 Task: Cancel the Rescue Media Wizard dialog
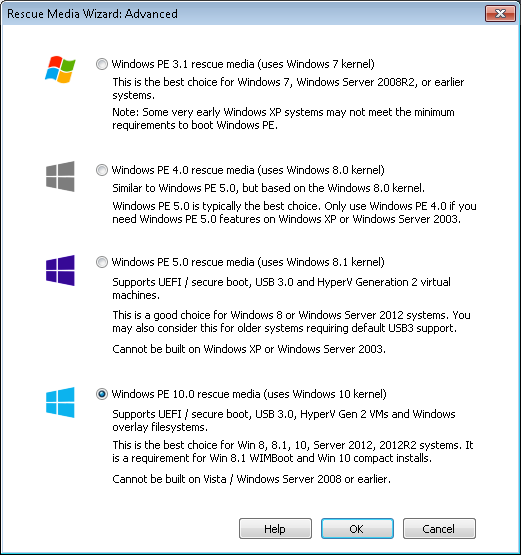(439, 529)
